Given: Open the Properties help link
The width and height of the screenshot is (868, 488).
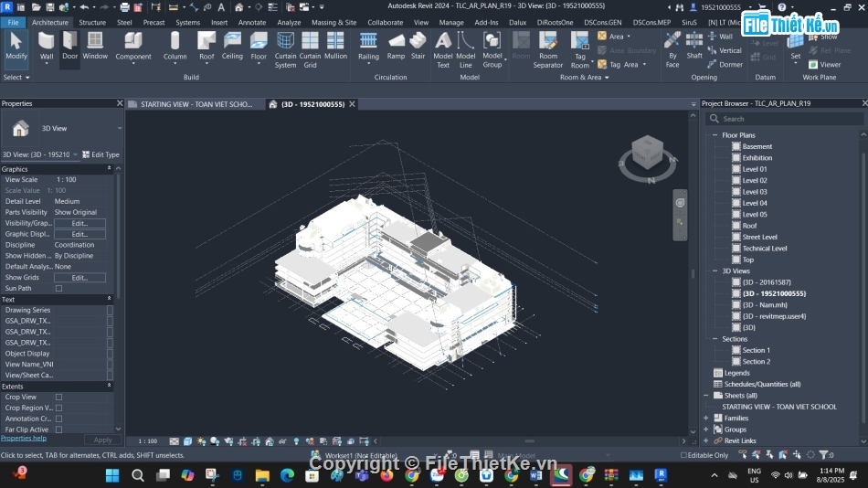Looking at the screenshot, I should (x=24, y=438).
